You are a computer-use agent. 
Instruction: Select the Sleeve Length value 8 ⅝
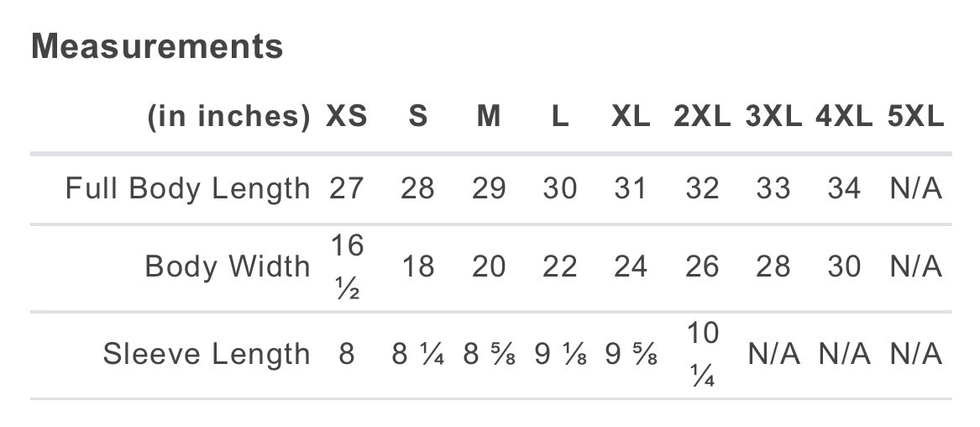tap(489, 354)
